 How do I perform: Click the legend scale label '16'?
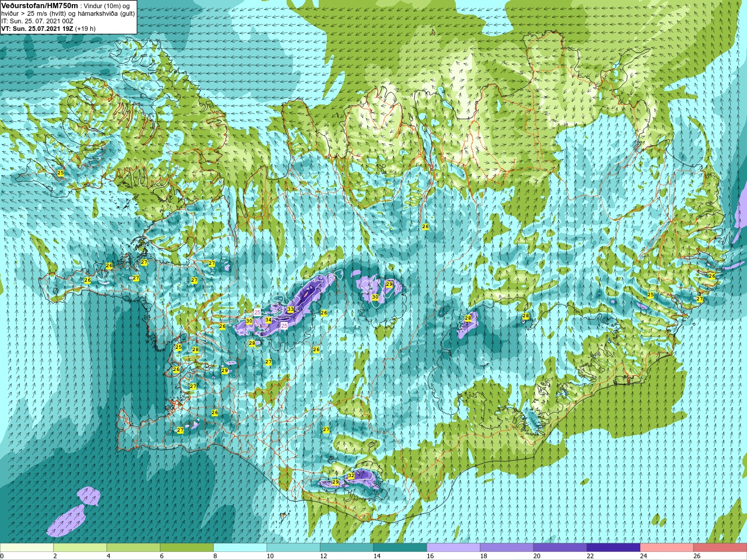tap(430, 556)
